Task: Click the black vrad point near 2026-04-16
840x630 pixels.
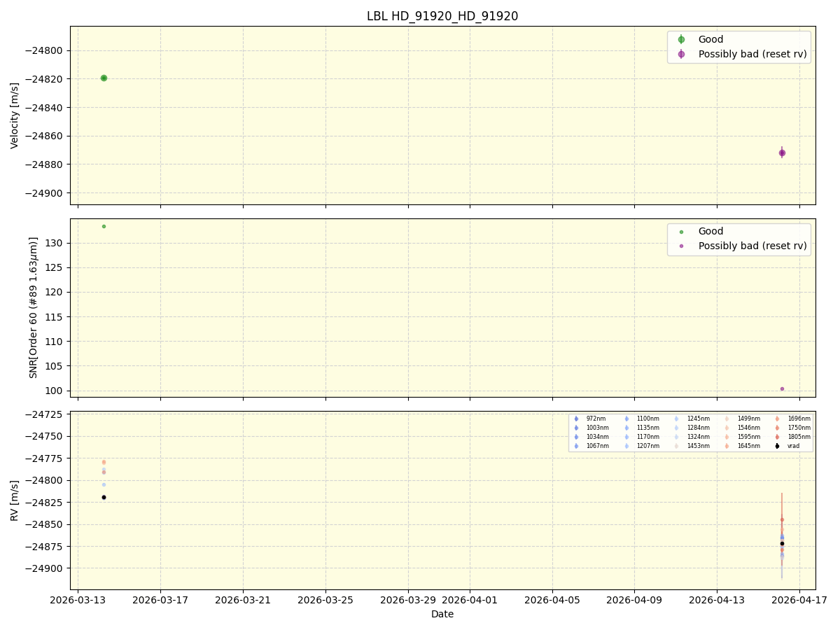Action: pos(782,543)
